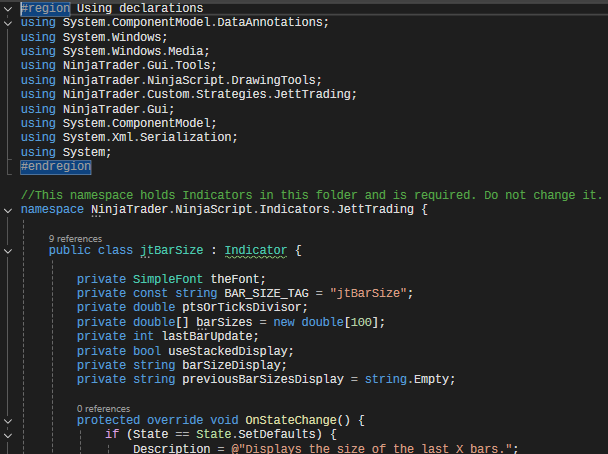Click using NinjaTrader.Gui.Tools line
The height and width of the screenshot is (454, 608).
click(x=118, y=65)
